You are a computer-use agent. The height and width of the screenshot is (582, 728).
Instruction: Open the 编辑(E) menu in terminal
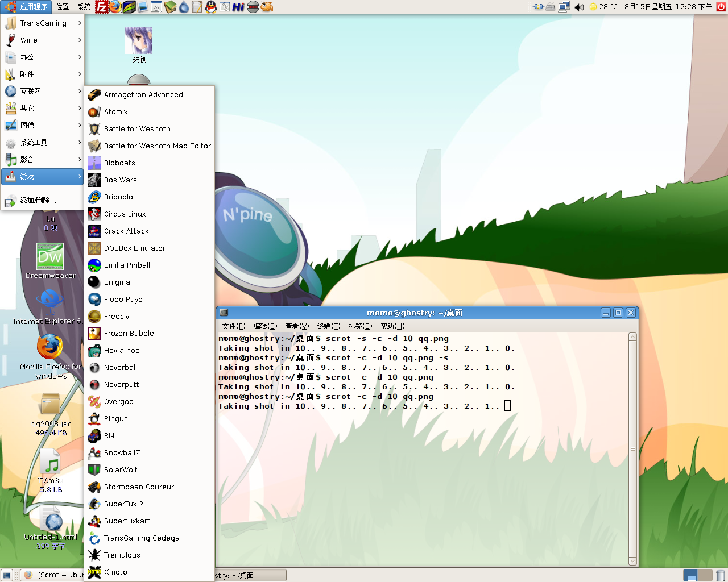coord(266,326)
